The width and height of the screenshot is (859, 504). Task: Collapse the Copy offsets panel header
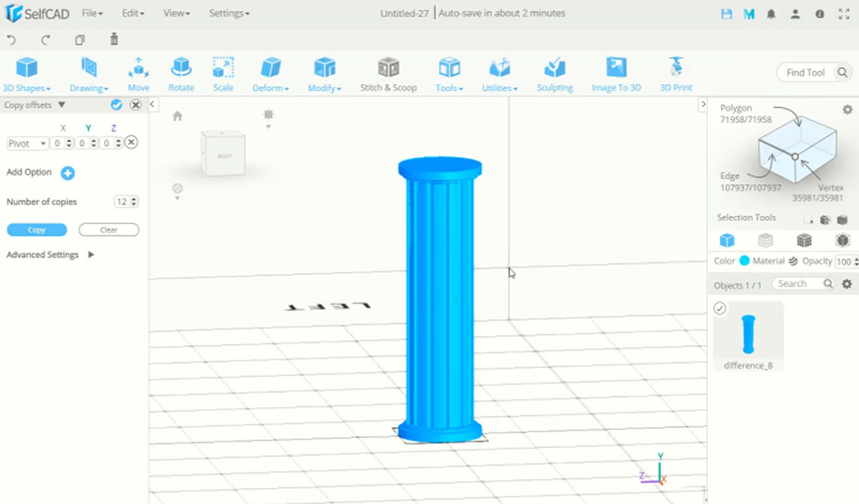click(x=62, y=105)
